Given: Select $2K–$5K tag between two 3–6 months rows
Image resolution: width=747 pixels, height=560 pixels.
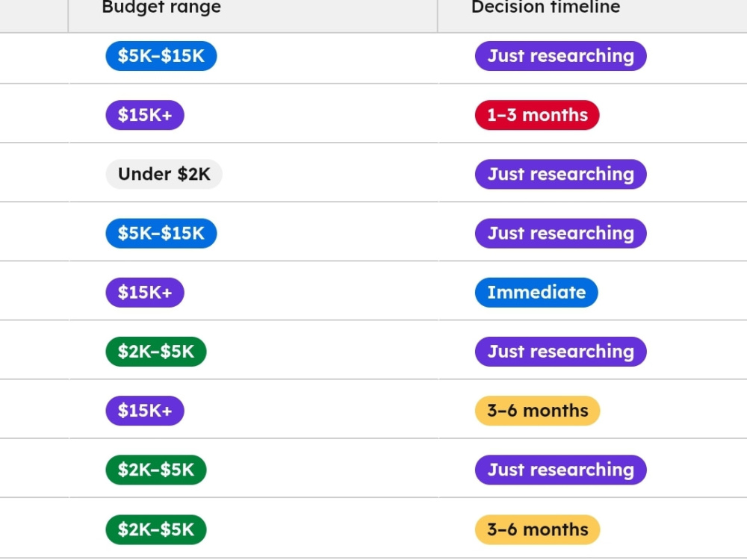Looking at the screenshot, I should (x=156, y=470).
